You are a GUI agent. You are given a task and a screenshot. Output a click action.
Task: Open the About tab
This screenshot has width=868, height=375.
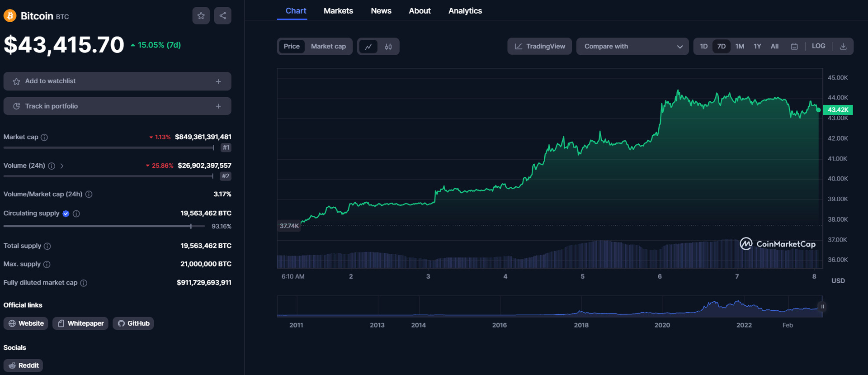[x=420, y=11]
